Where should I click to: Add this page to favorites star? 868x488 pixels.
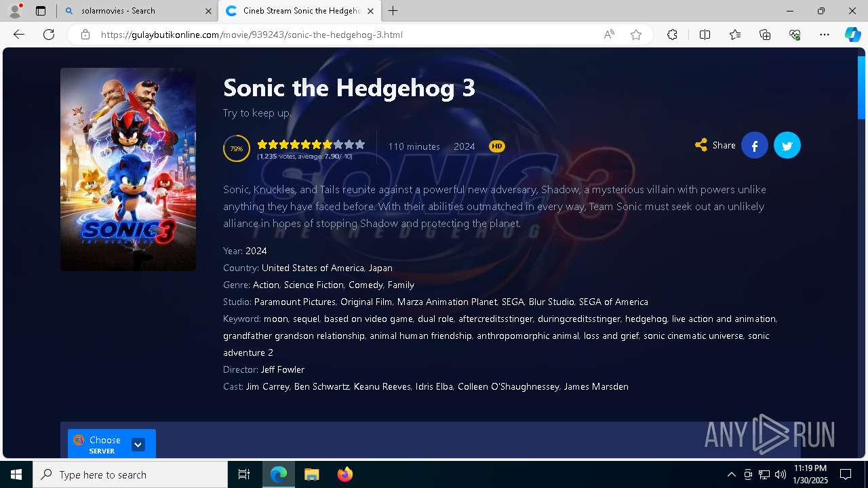(636, 35)
